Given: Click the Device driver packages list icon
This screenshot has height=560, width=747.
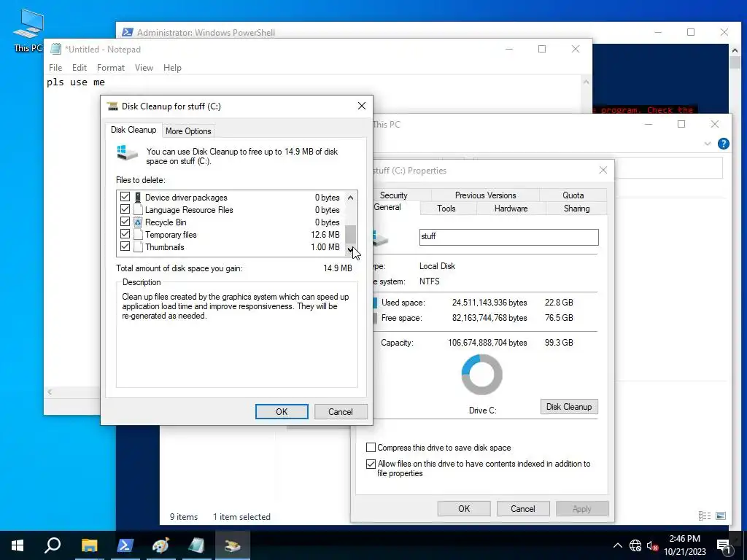Looking at the screenshot, I should coord(138,197).
